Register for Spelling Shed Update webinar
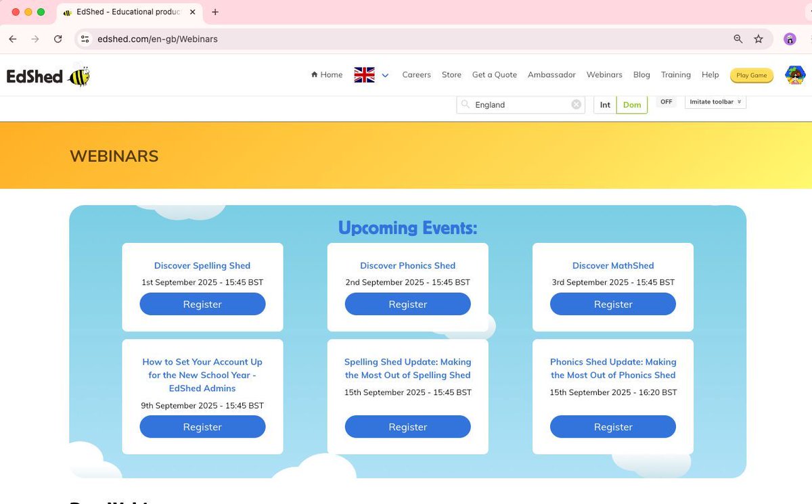Viewport: 812px width, 504px height. [x=407, y=427]
